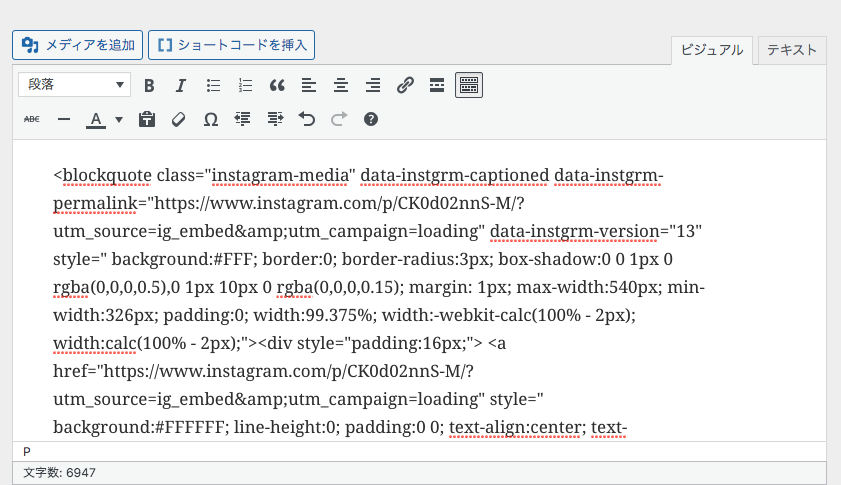Clear formatting with the eraser icon
The width and height of the screenshot is (841, 485).
[x=179, y=119]
